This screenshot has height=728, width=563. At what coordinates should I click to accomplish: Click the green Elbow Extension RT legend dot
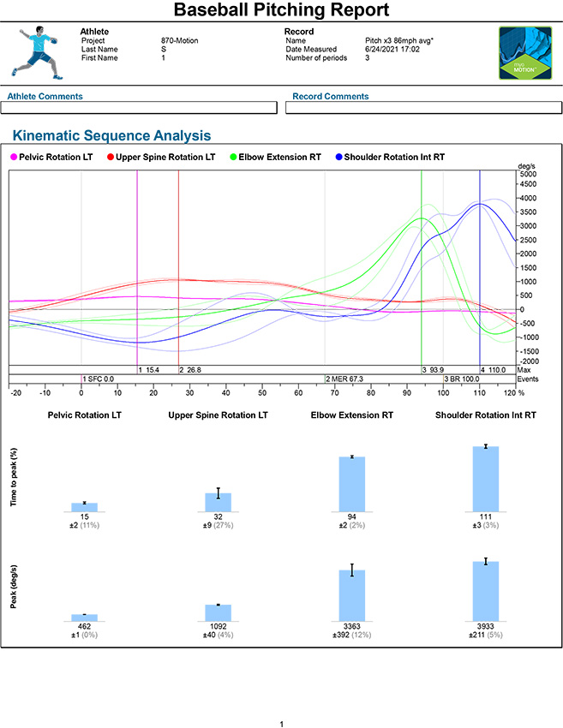pyautogui.click(x=235, y=157)
